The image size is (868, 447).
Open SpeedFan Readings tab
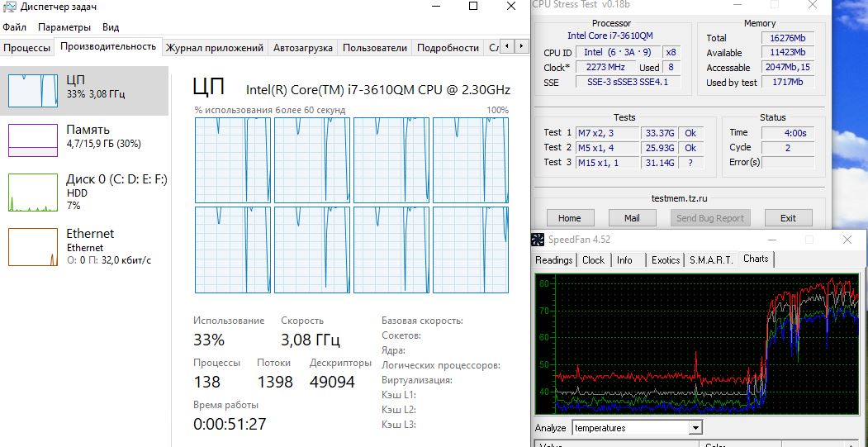click(553, 260)
